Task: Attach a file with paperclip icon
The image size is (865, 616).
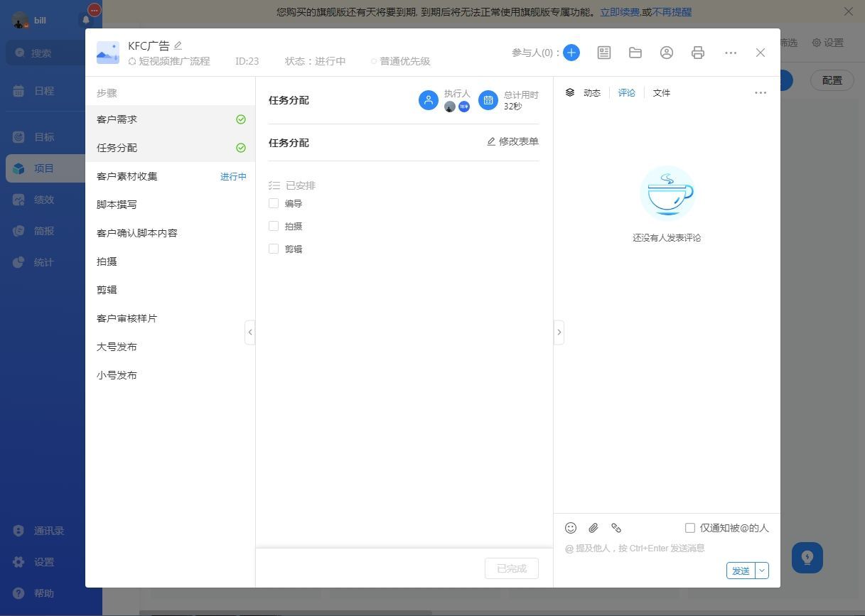Action: (x=593, y=528)
